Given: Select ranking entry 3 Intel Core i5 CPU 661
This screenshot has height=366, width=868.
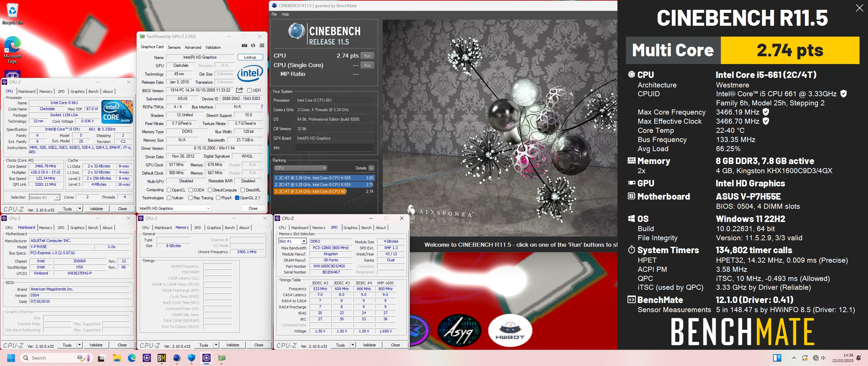Looking at the screenshot, I should 324,191.
